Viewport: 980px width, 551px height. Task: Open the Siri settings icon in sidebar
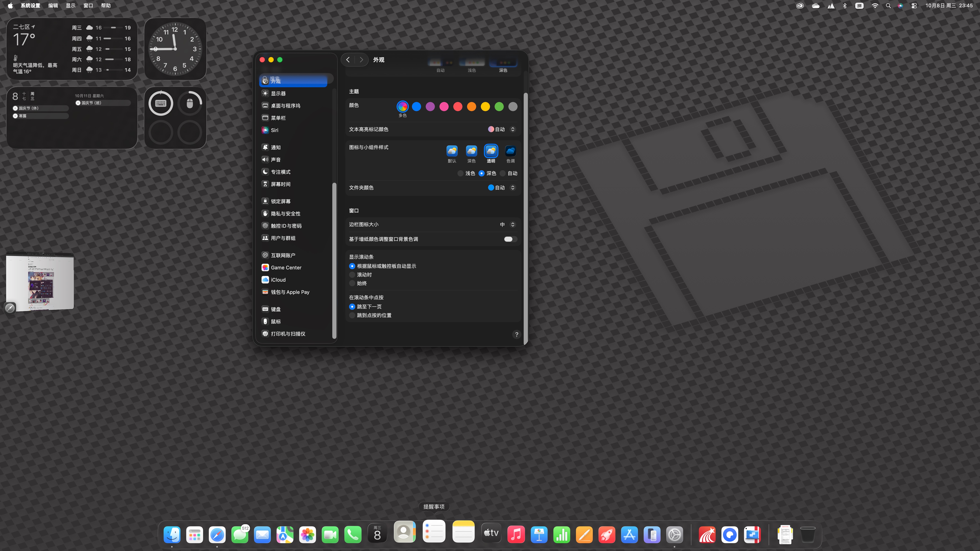point(265,130)
